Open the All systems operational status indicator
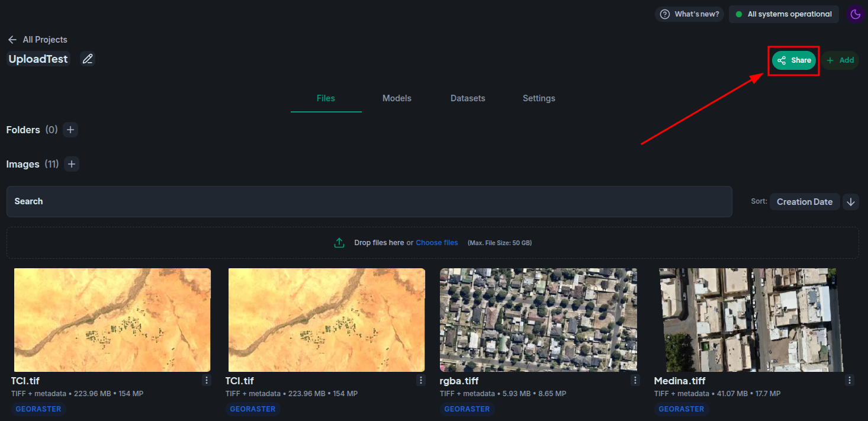The width and height of the screenshot is (868, 421). tap(783, 14)
